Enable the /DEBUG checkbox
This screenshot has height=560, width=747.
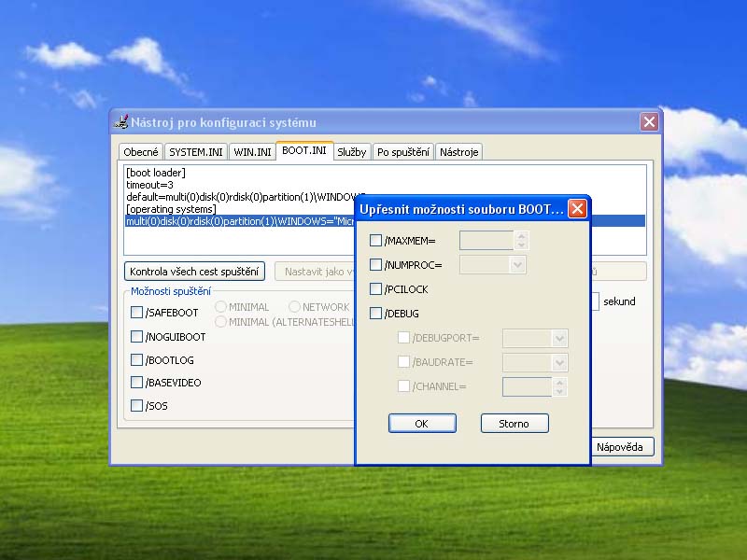(x=376, y=314)
